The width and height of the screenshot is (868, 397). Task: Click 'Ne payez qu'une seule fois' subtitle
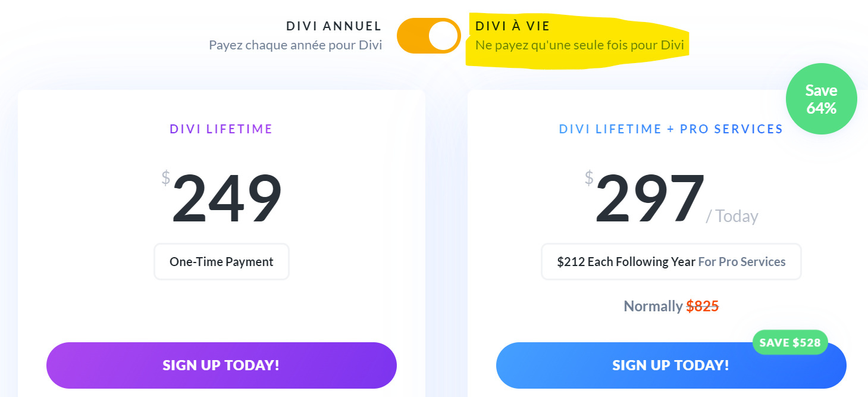coord(579,45)
